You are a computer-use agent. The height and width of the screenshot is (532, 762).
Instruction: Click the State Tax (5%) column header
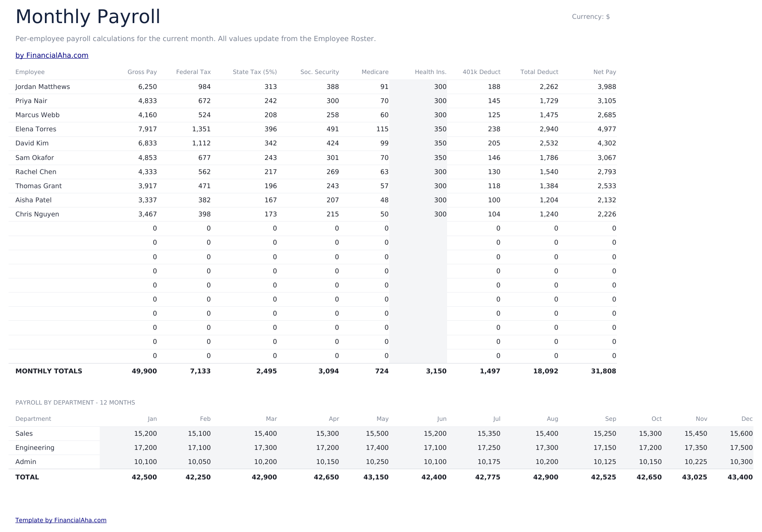(255, 72)
